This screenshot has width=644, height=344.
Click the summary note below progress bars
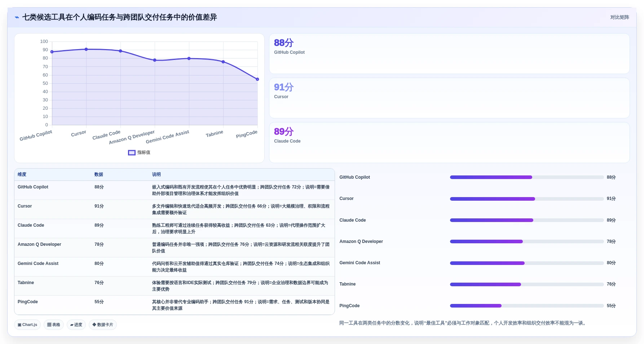pos(463,323)
